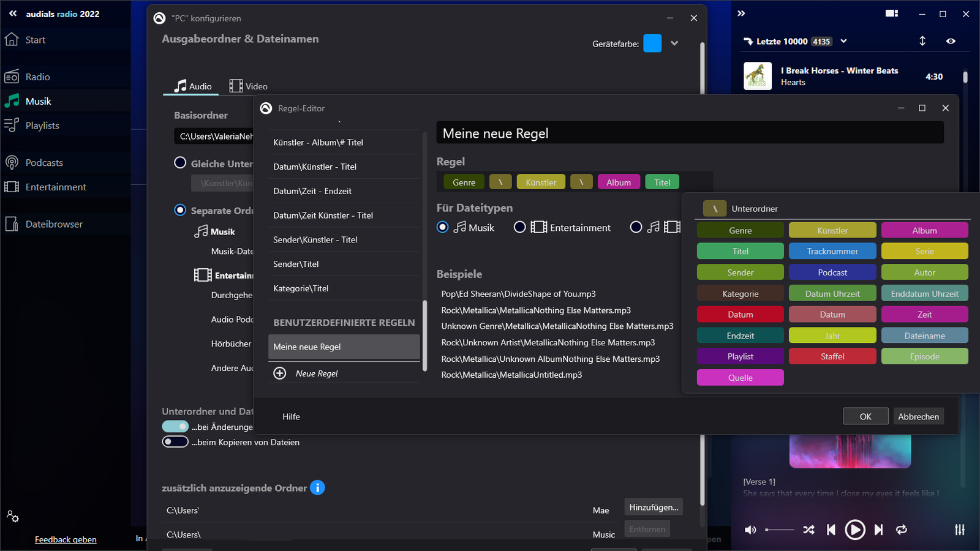This screenshot has width=980, height=551.
Task: Collapse the left navigation sidebar
Action: coord(13,13)
